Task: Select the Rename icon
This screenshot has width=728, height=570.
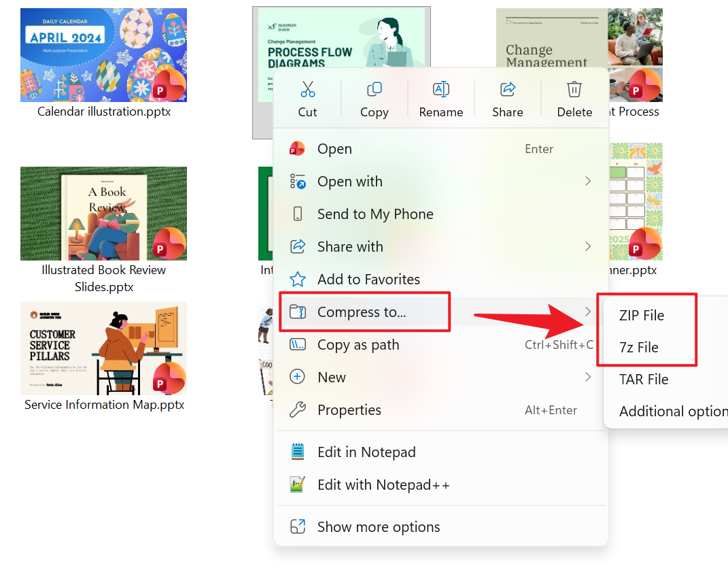Action: click(441, 89)
